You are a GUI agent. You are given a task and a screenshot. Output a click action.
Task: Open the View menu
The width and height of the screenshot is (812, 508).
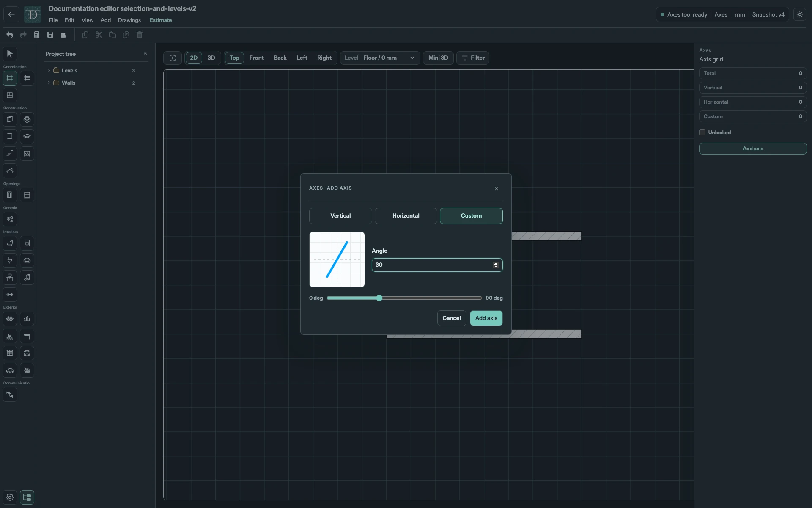coord(88,20)
